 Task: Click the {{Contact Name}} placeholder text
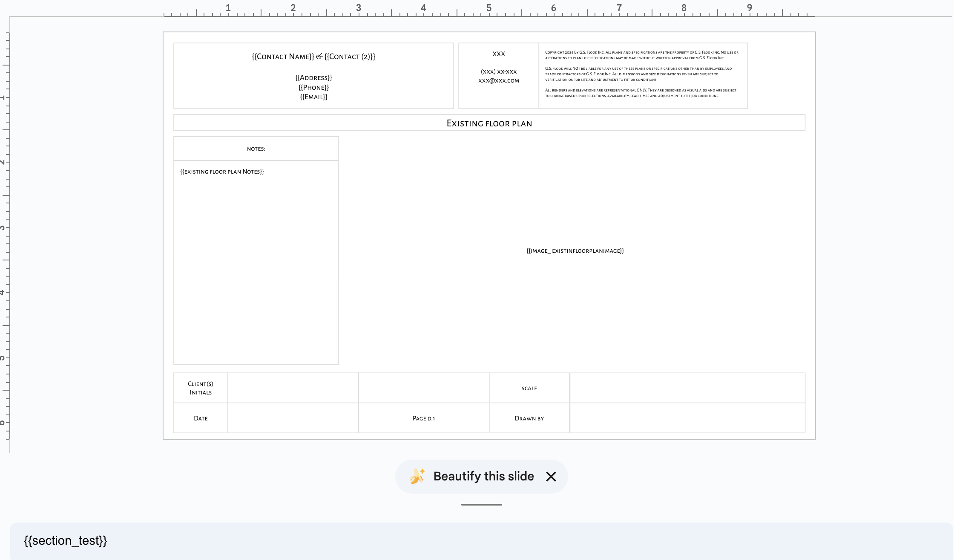283,57
